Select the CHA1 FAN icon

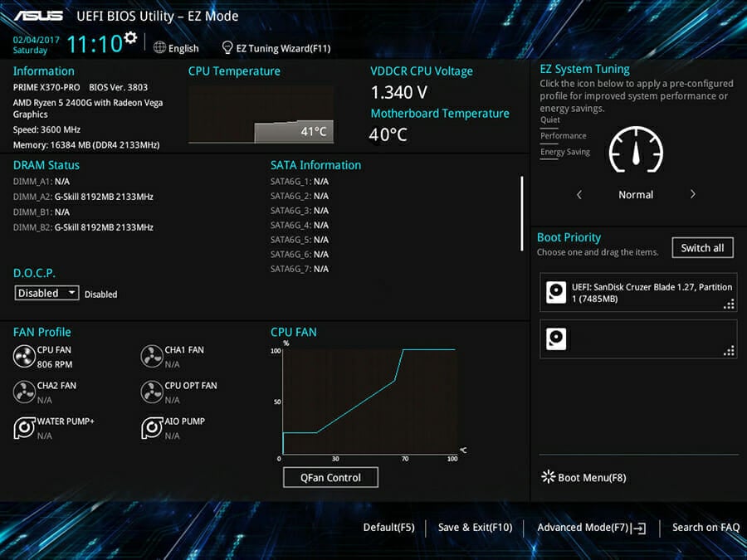(x=152, y=357)
